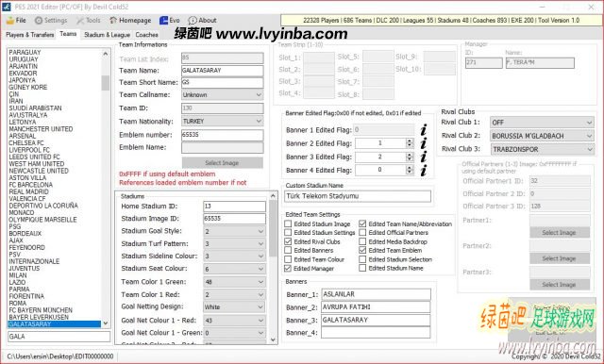Click the empty Banner_4 field
The height and width of the screenshot is (364, 604).
coord(376,333)
